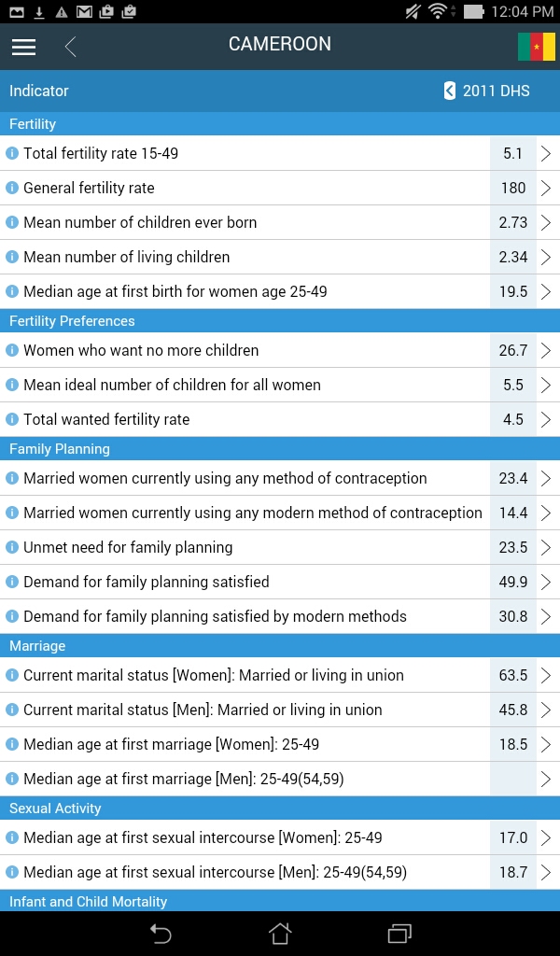Show info for Women who want no more children
The height and width of the screenshot is (956, 560).
coord(12,350)
